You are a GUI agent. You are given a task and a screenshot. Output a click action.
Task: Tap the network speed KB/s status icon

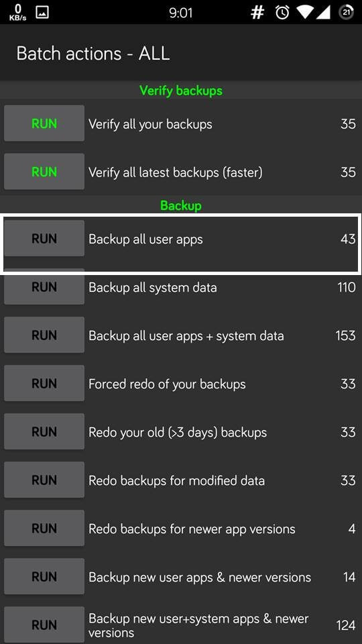(17, 13)
